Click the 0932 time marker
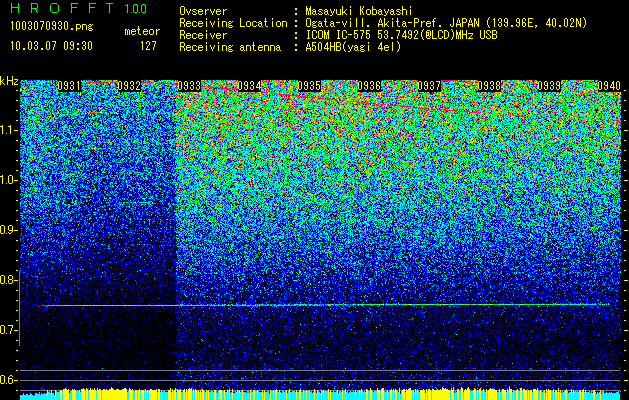 click(129, 86)
